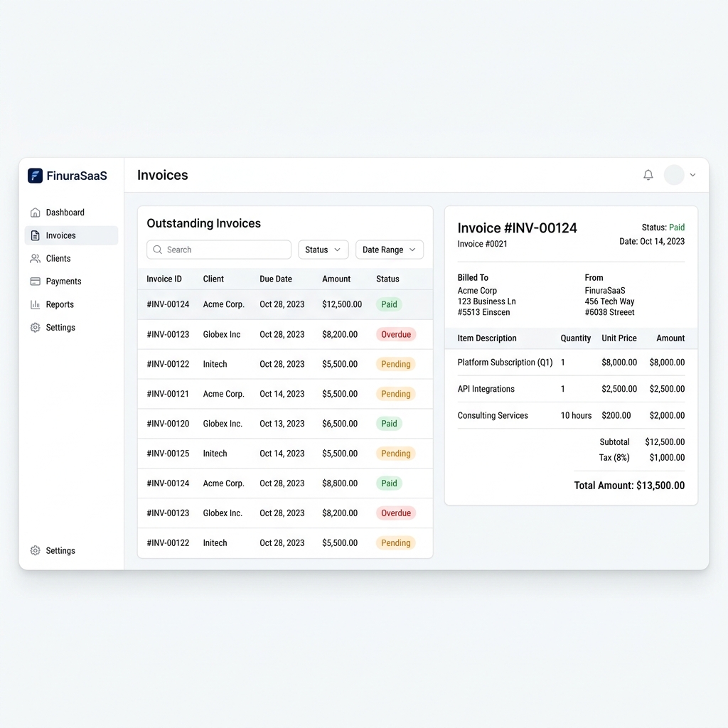This screenshot has height=728, width=728.
Task: Sort by the Status column header
Action: point(387,279)
